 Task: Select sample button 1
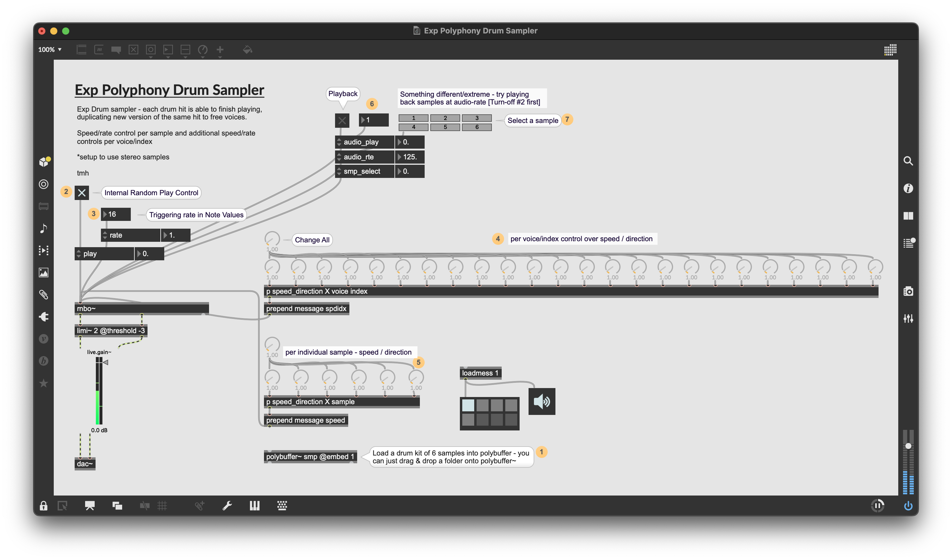[x=413, y=118]
